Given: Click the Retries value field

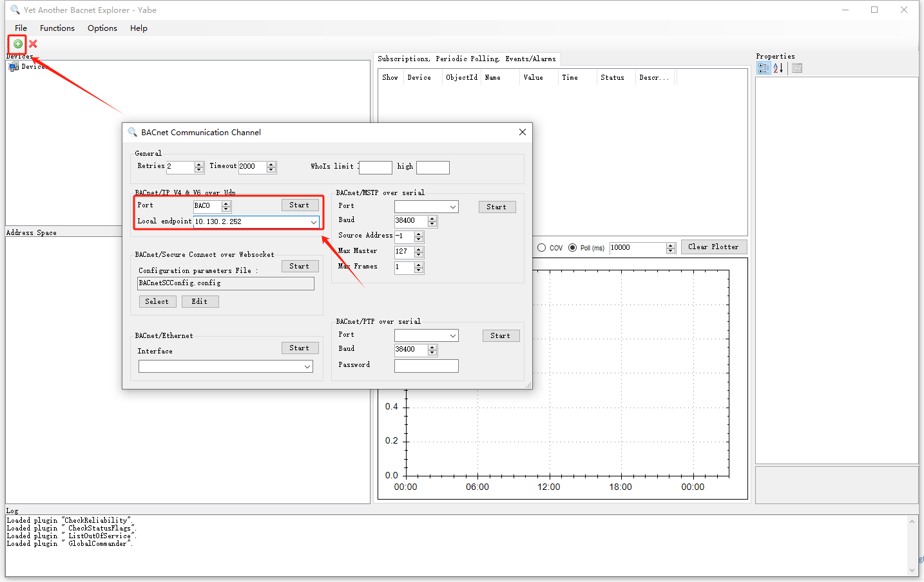Looking at the screenshot, I should coord(180,167).
